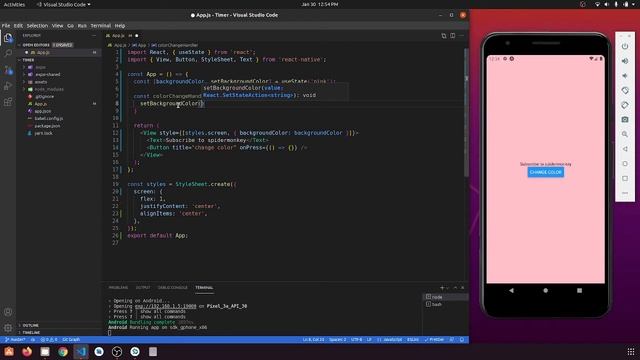Viewport: 640px width, 360px height.
Task: Maximize terminal panel with chevron up
Action: 456,288
